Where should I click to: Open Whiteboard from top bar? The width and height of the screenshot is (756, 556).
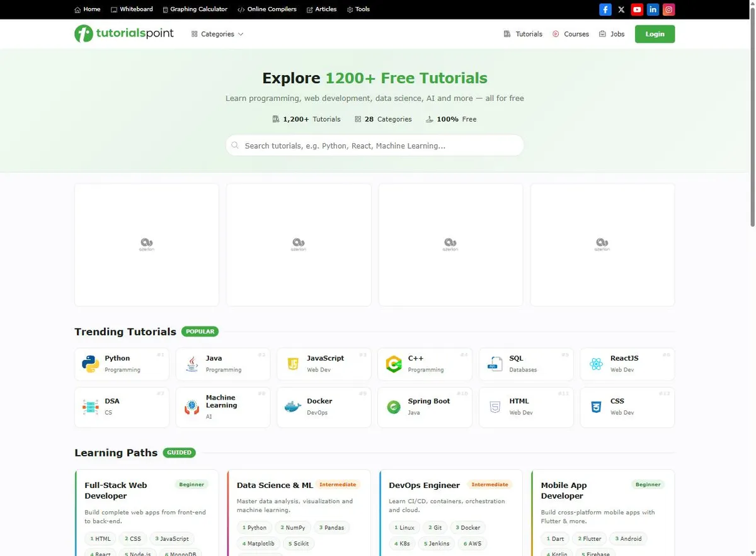(132, 9)
